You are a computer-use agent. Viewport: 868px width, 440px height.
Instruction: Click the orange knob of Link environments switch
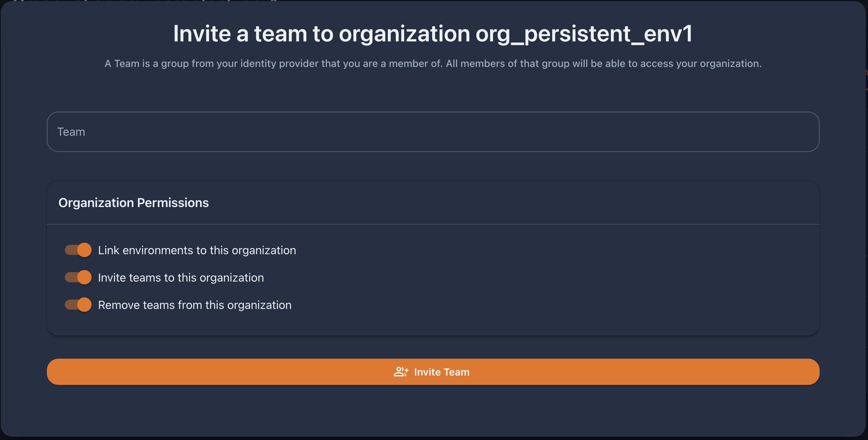point(84,250)
